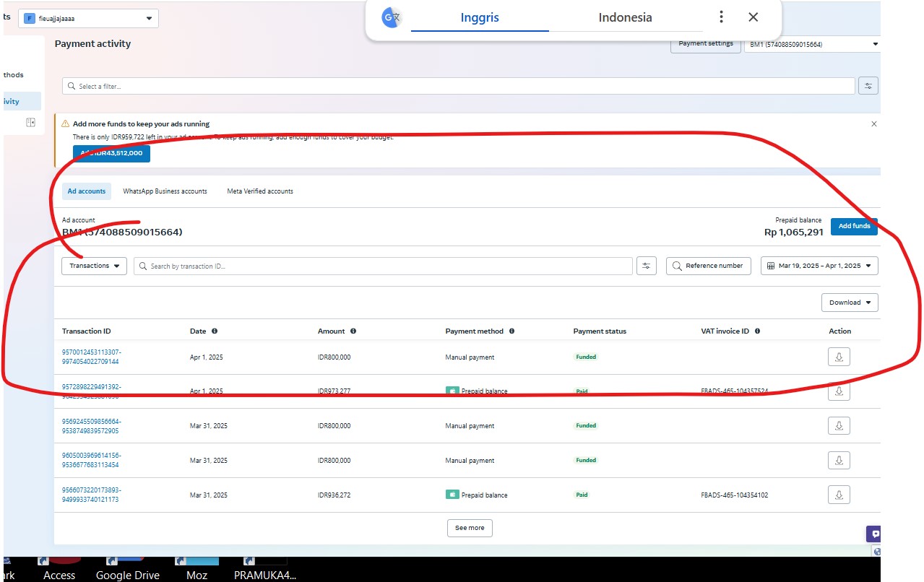Expand the Download dropdown menu
The width and height of the screenshot is (924, 582).
[x=850, y=303]
